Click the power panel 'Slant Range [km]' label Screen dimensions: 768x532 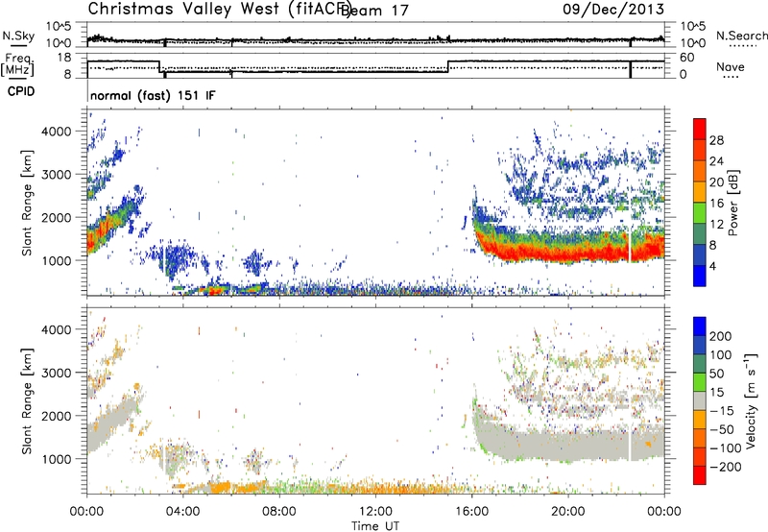point(27,203)
